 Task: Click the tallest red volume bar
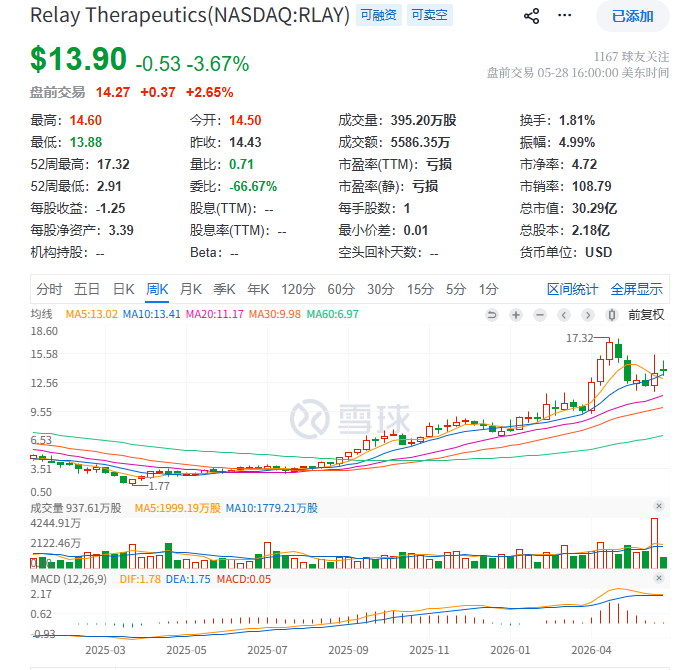tap(654, 543)
